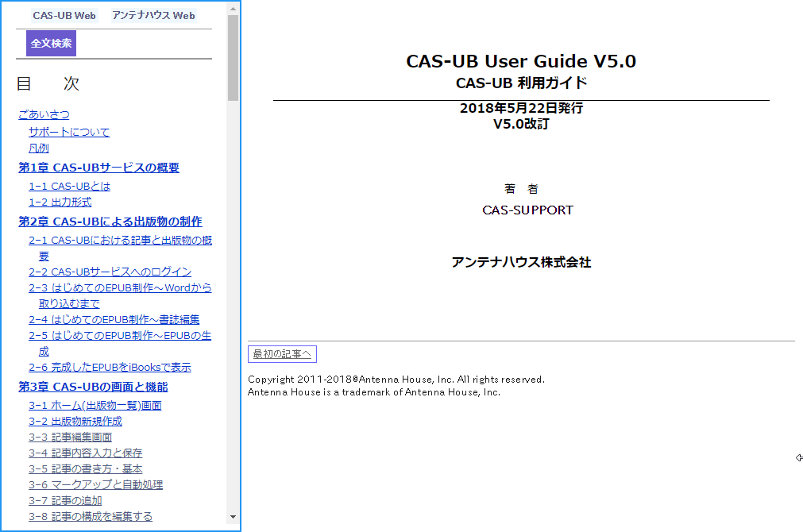Open 2-3 はじめてのEPUB制作～Wordから取り込むまで
This screenshot has width=803, height=532.
tap(121, 295)
